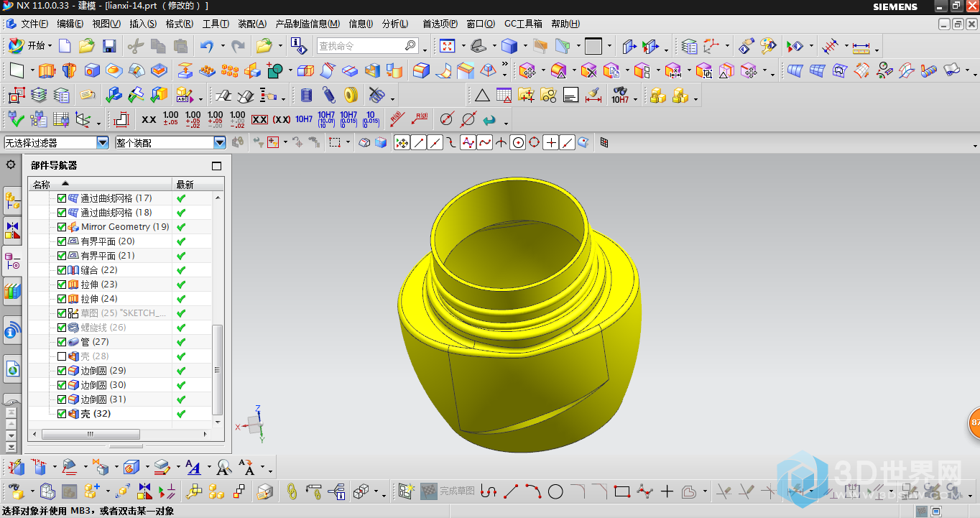
Task: Open the 分析(L) menu
Action: pos(395,24)
